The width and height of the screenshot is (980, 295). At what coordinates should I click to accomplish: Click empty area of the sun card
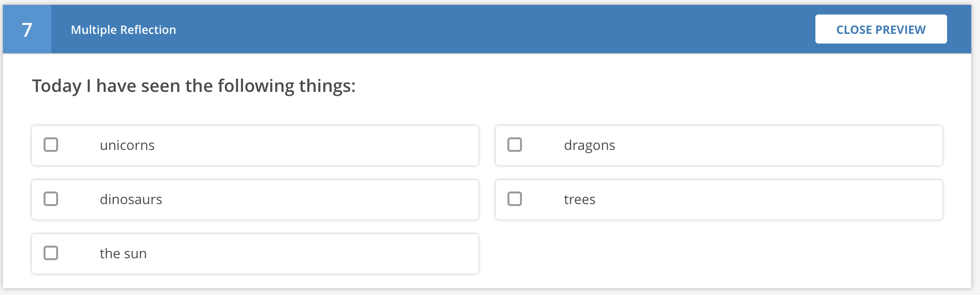click(315, 254)
